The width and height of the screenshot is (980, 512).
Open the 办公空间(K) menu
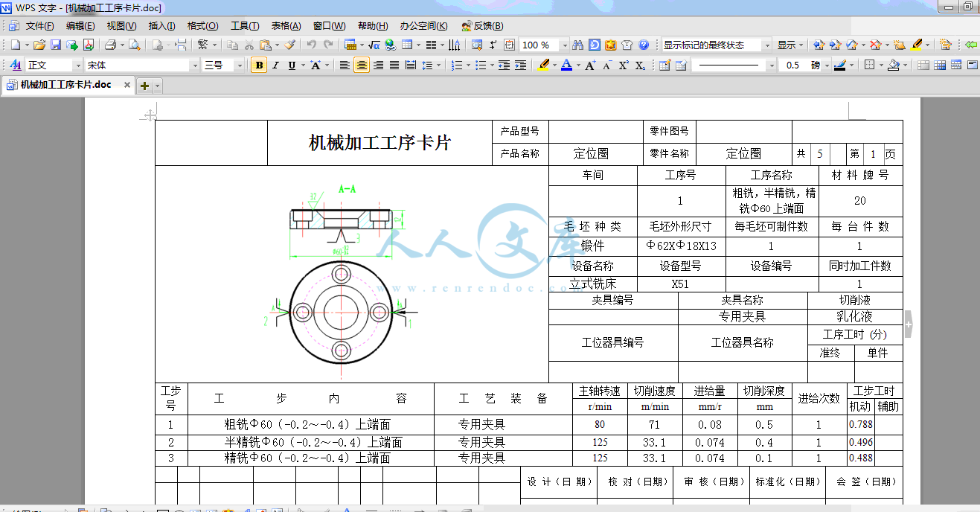pyautogui.click(x=423, y=25)
